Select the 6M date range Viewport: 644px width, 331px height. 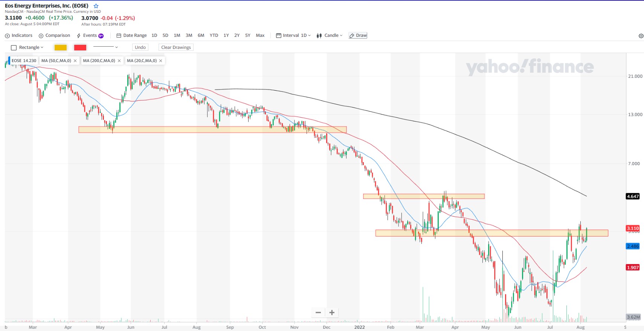tap(201, 35)
